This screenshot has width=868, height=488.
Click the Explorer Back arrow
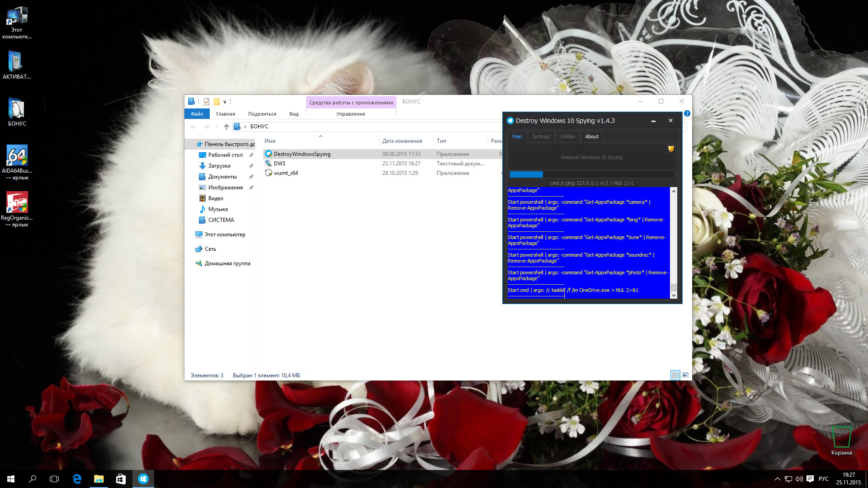click(x=193, y=127)
